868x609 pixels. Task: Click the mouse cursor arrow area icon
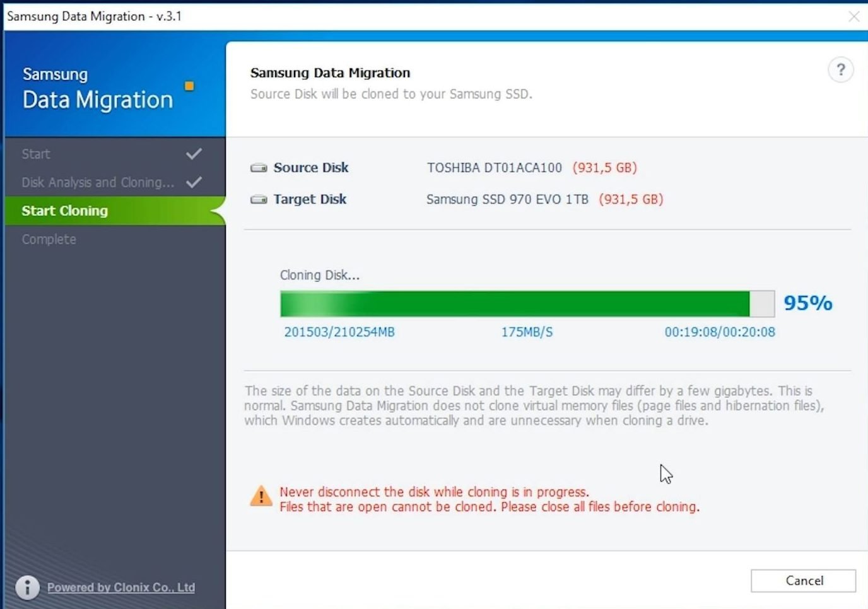[x=666, y=473]
